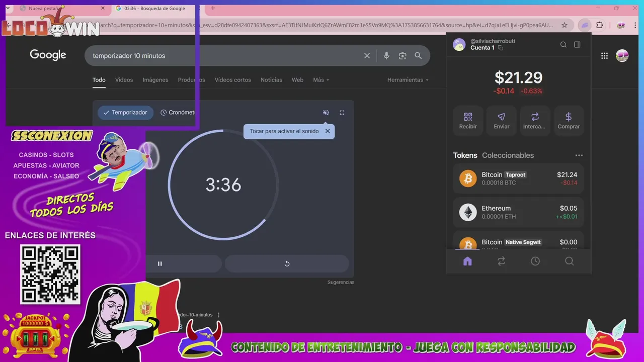Viewport: 644px width, 362px height.
Task: Clear the Google search query
Action: tap(367, 56)
